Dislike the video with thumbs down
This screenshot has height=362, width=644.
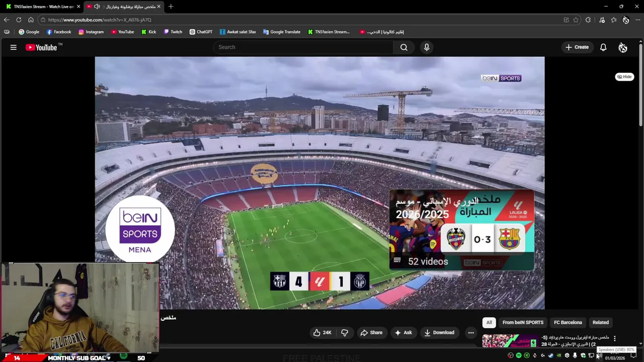click(345, 332)
